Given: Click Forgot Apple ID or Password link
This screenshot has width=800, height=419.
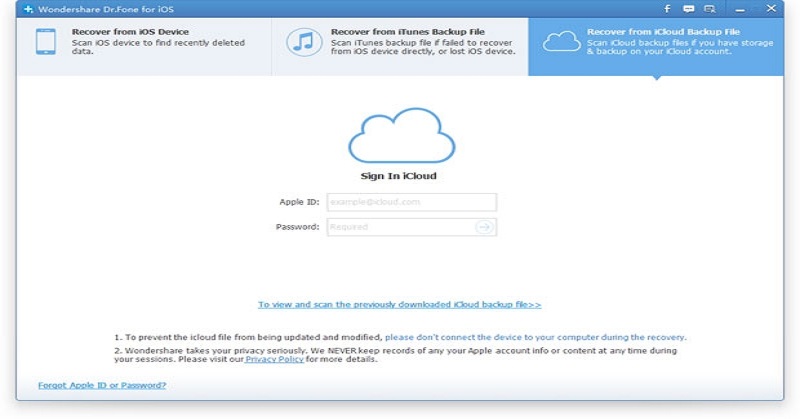Looking at the screenshot, I should (102, 385).
